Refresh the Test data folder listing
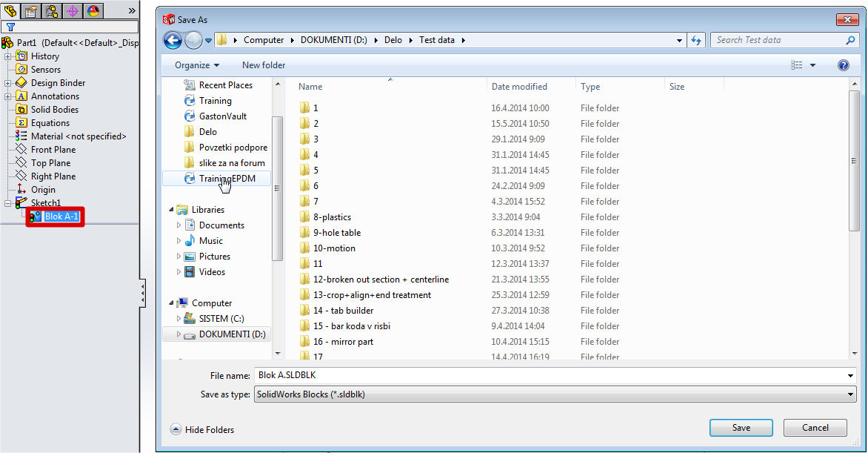868x453 pixels. pyautogui.click(x=696, y=40)
